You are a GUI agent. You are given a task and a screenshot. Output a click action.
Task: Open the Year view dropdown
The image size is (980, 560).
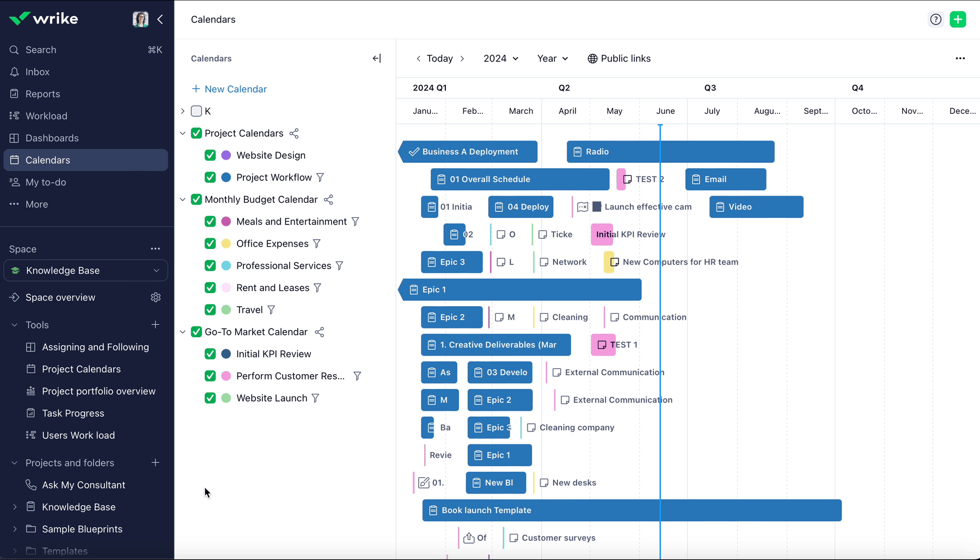point(552,58)
